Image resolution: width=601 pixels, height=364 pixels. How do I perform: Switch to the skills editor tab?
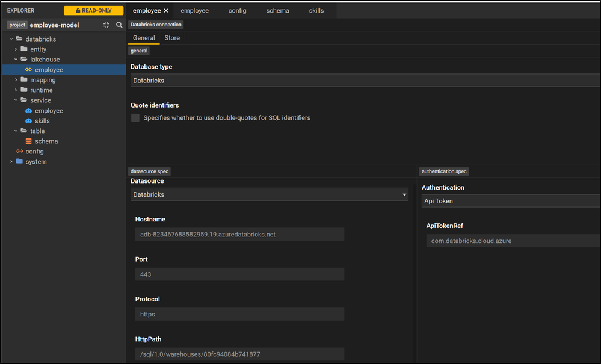(316, 11)
